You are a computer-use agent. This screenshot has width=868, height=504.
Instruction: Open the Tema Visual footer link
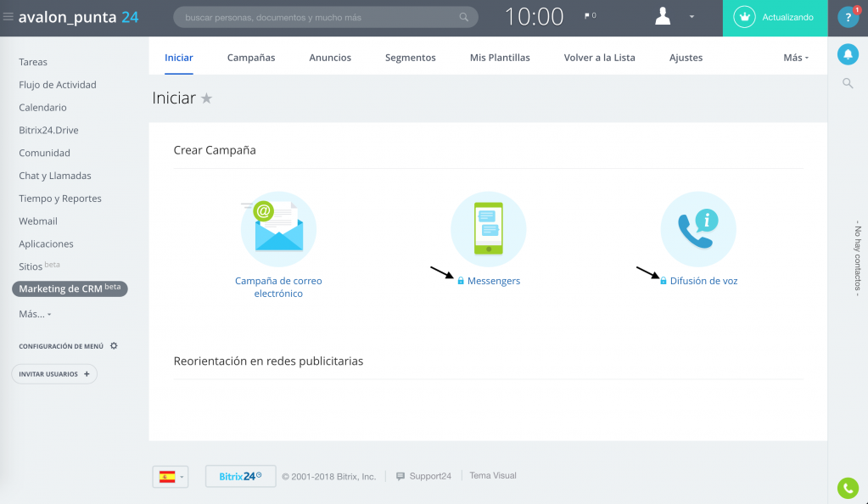coord(493,476)
